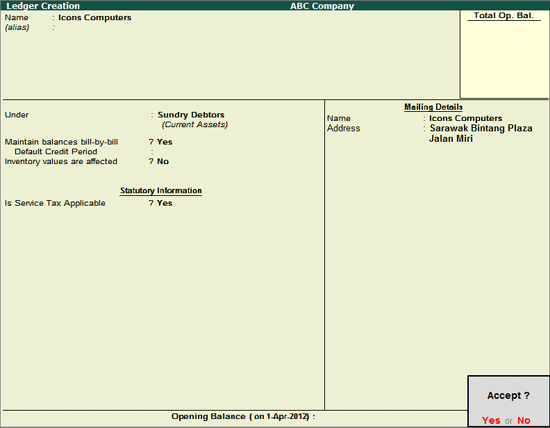This screenshot has width=550, height=428.
Task: Click the Current Assets group label
Action: click(x=195, y=125)
